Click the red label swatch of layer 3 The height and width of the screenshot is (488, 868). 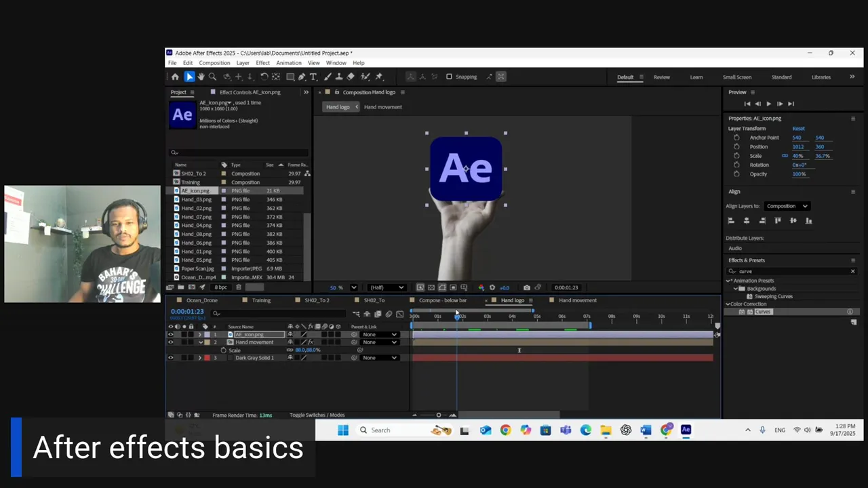(x=207, y=358)
